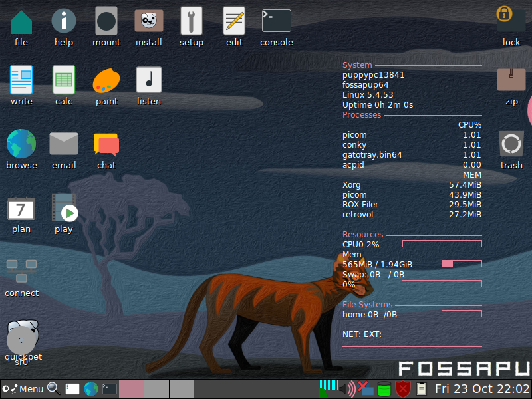Open the setup wrench icon
532x399 pixels.
tap(192, 21)
